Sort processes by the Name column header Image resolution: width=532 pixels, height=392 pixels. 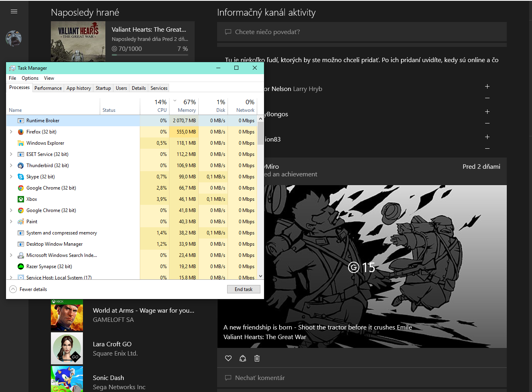53,106
